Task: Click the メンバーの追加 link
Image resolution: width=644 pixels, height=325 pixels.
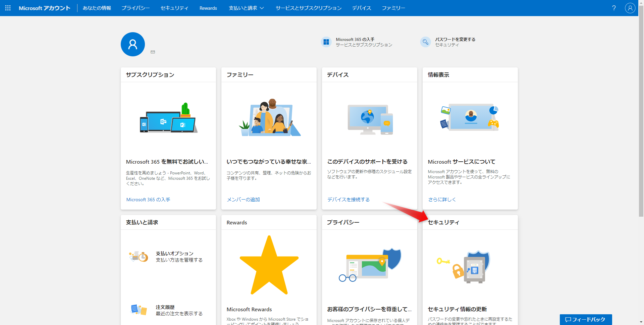Action: coord(243,200)
